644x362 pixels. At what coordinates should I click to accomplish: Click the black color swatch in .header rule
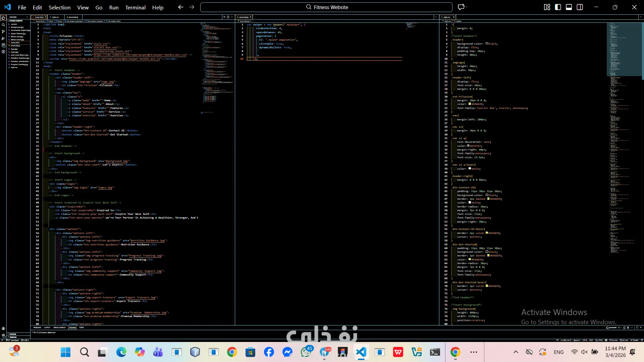pyautogui.click(x=487, y=44)
